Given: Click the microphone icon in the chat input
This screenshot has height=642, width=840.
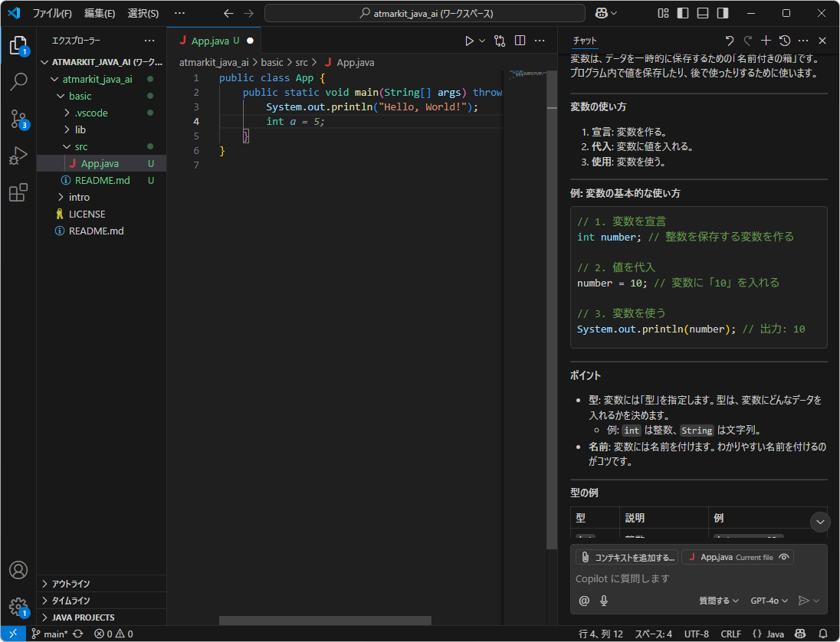Looking at the screenshot, I should pyautogui.click(x=604, y=601).
